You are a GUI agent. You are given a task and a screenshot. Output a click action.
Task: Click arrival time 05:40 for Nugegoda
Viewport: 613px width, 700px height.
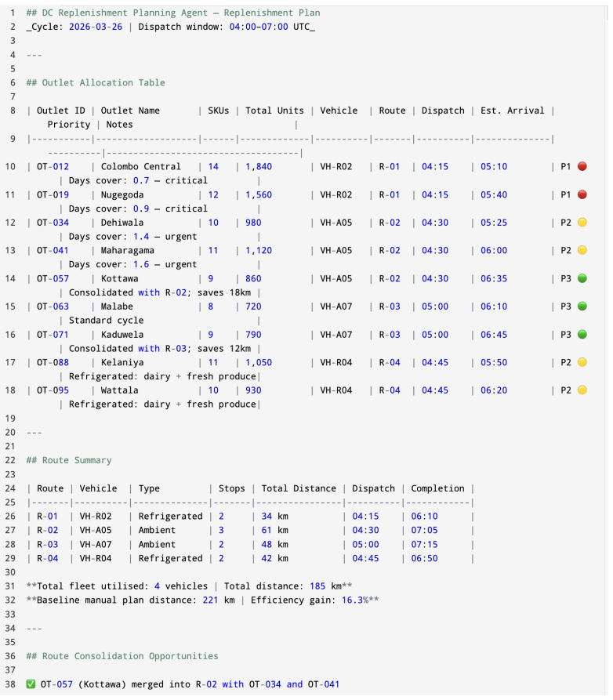494,194
